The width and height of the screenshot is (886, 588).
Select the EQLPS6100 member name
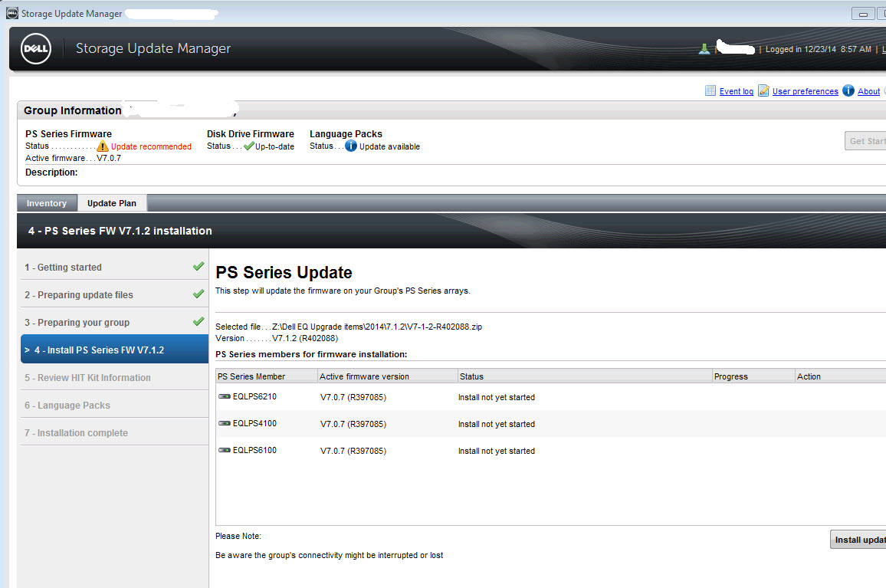(x=254, y=450)
